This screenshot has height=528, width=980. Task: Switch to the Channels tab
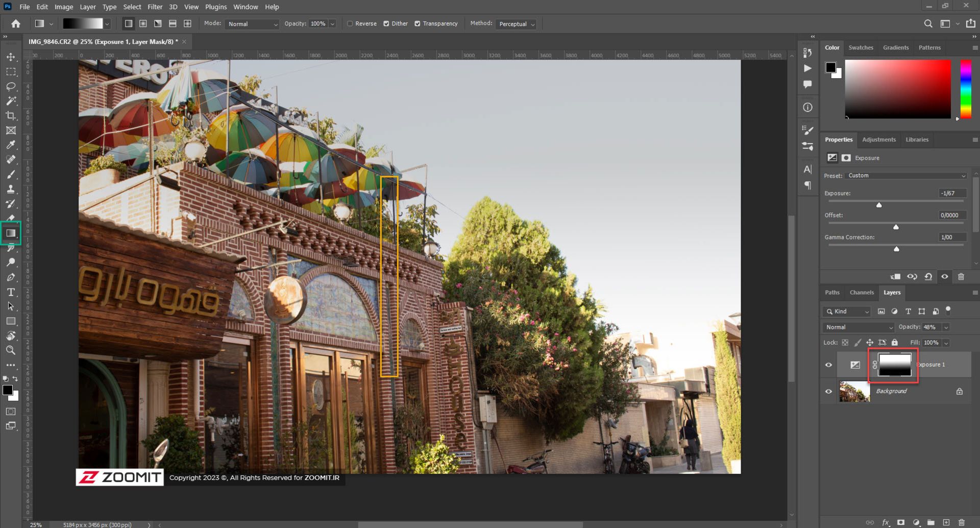point(862,293)
